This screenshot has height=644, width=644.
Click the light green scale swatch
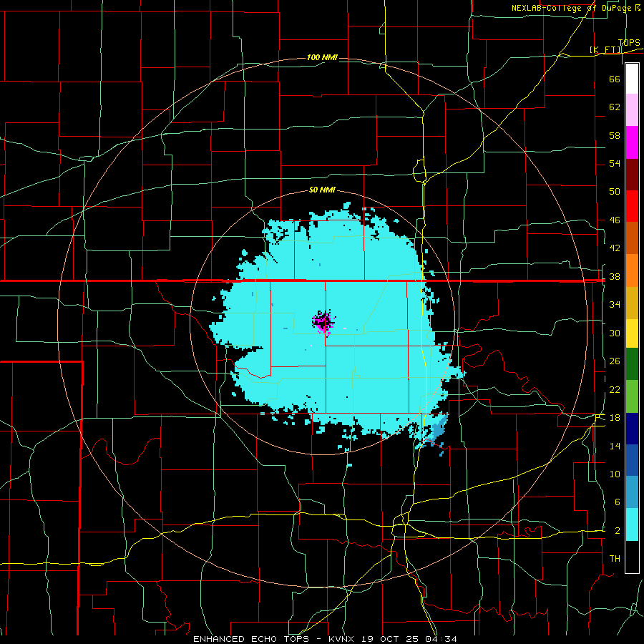(632, 396)
